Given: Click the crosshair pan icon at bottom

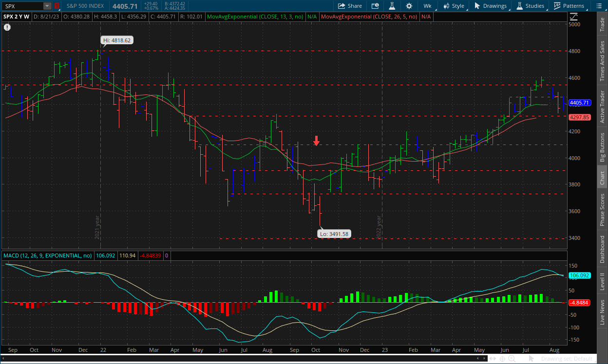Looking at the screenshot, I should click(x=503, y=359).
